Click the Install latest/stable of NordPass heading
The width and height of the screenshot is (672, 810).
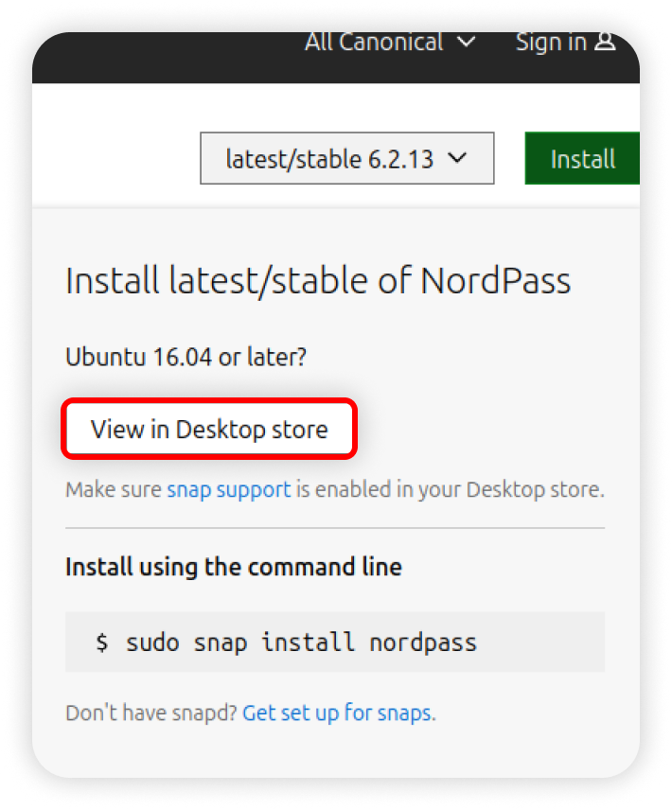coord(318,280)
